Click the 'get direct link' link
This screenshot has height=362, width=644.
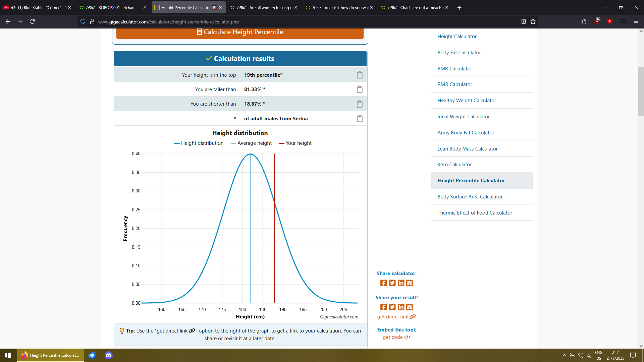pyautogui.click(x=396, y=317)
